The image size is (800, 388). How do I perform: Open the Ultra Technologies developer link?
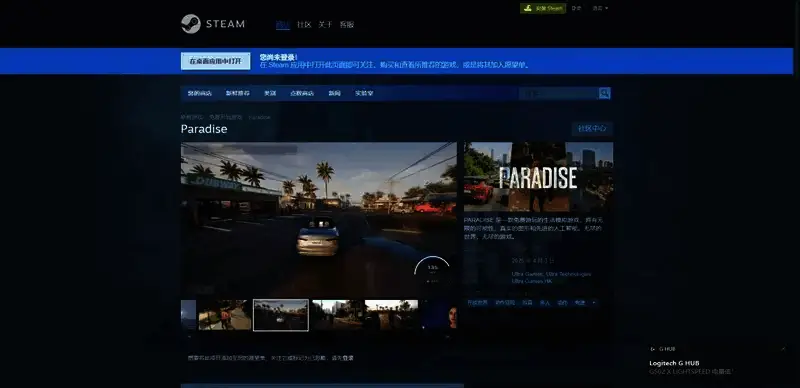tap(568, 274)
